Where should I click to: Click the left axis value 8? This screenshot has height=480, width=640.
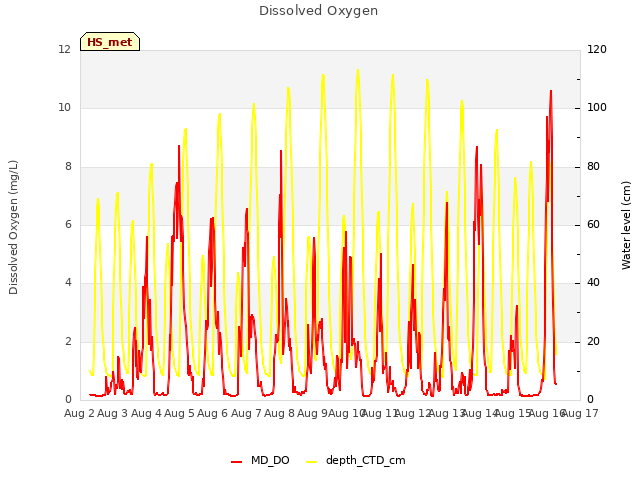click(x=68, y=167)
